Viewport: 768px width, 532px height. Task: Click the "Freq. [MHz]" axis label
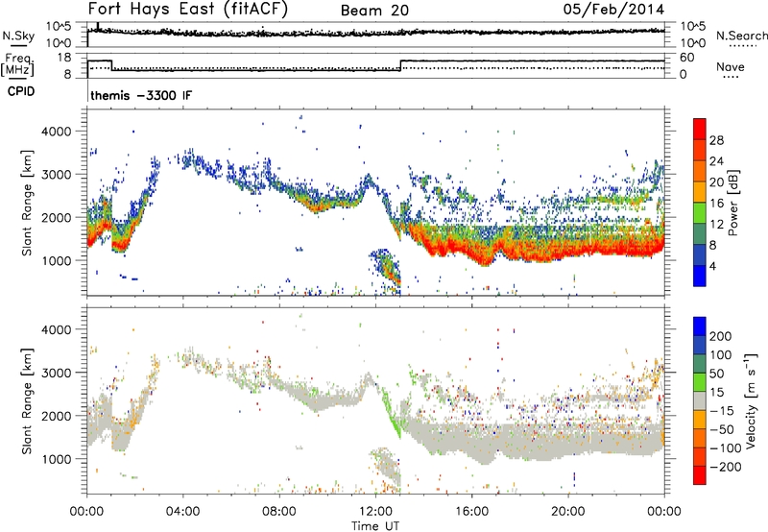tap(17, 65)
